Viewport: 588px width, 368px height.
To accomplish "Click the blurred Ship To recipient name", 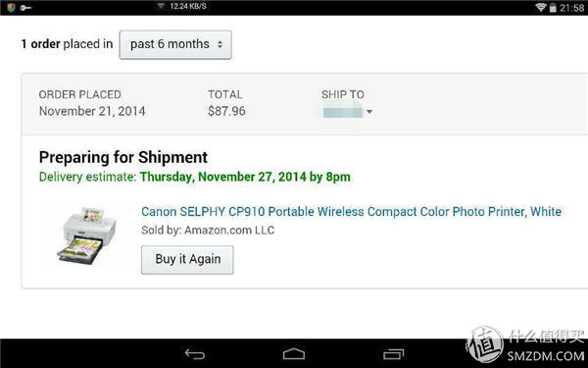I will coord(342,112).
